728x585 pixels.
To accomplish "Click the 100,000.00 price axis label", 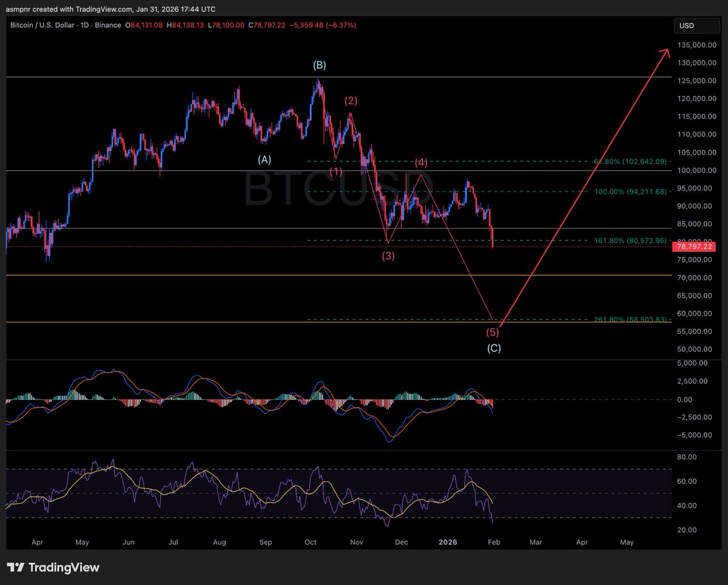I will tap(698, 170).
